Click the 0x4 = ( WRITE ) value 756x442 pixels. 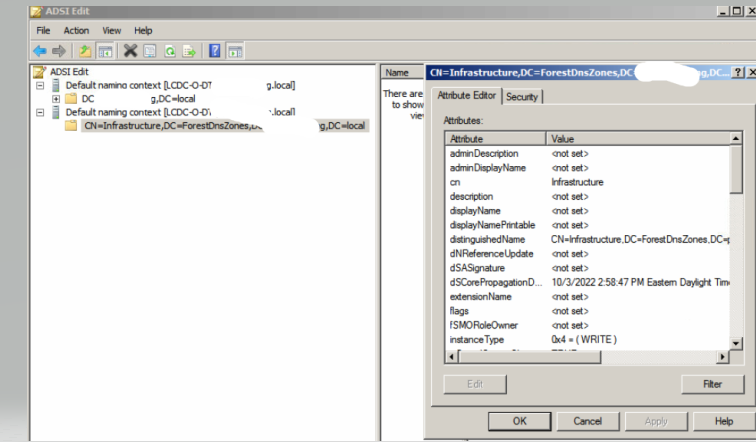(x=584, y=339)
